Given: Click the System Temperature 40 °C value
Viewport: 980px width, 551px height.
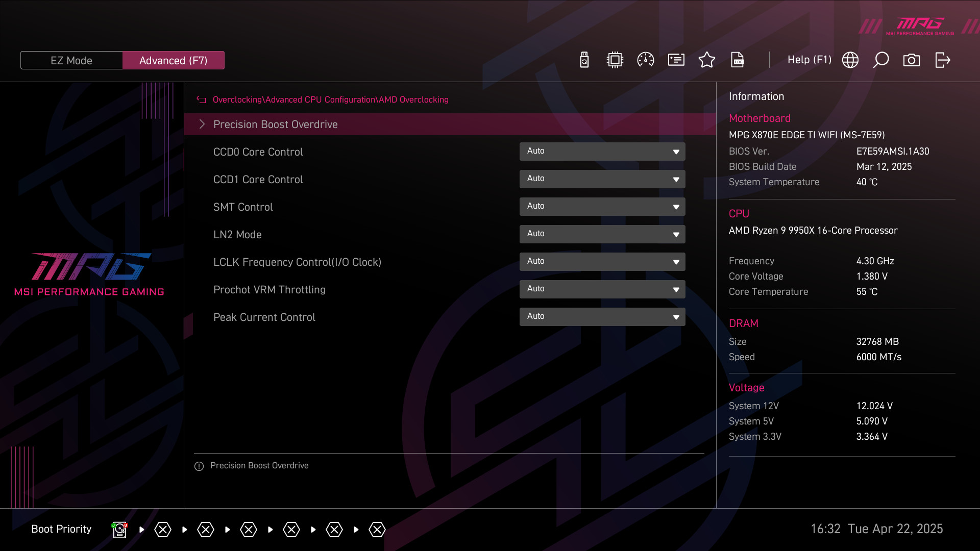Looking at the screenshot, I should point(867,182).
